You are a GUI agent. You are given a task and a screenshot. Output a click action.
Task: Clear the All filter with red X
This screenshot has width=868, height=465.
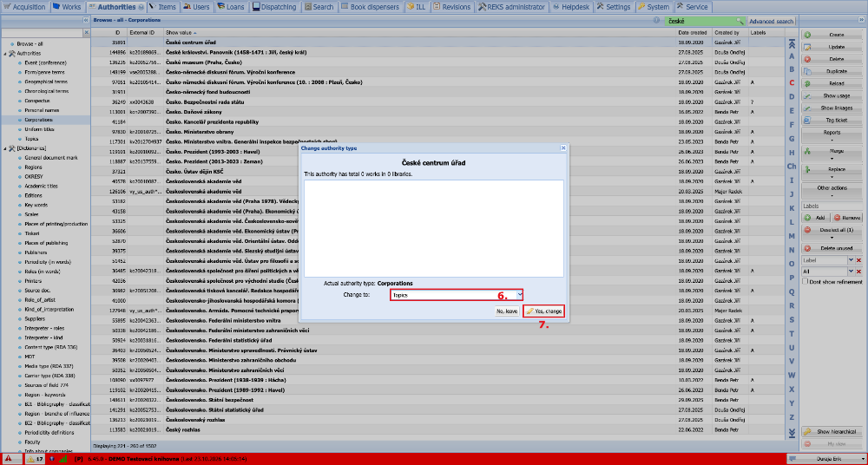859,272
